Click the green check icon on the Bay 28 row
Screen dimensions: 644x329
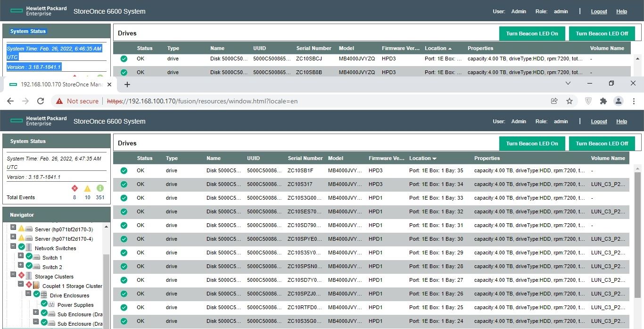pyautogui.click(x=124, y=267)
